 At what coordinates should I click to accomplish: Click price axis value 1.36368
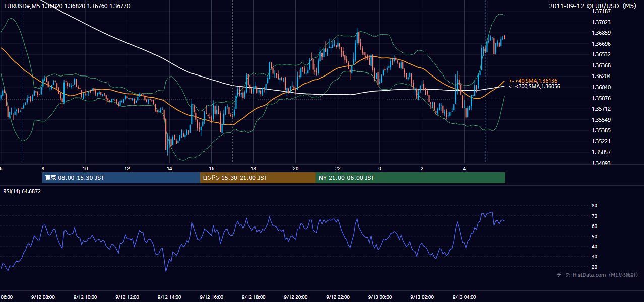[602, 66]
